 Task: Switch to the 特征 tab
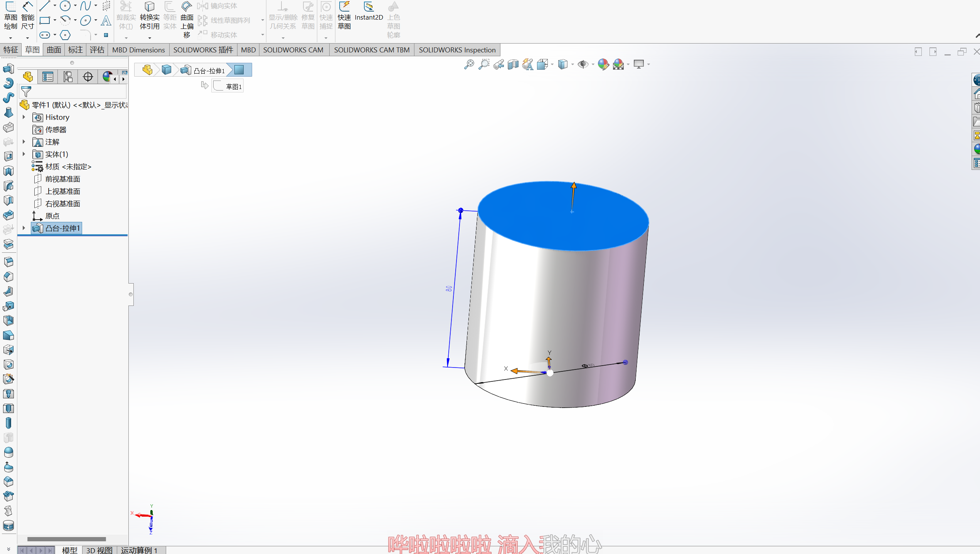(x=11, y=50)
